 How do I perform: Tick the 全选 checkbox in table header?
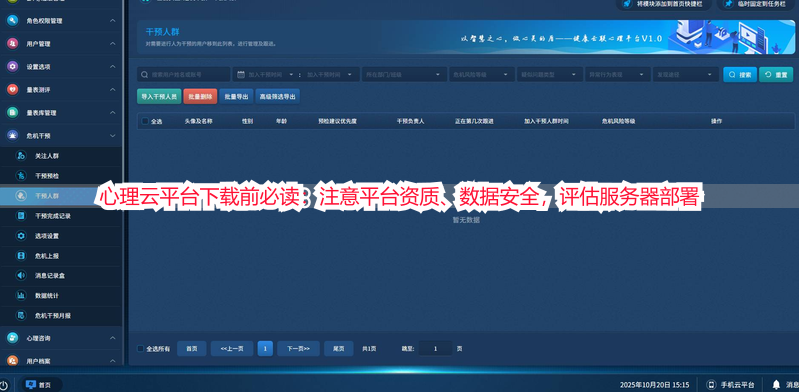coord(145,121)
